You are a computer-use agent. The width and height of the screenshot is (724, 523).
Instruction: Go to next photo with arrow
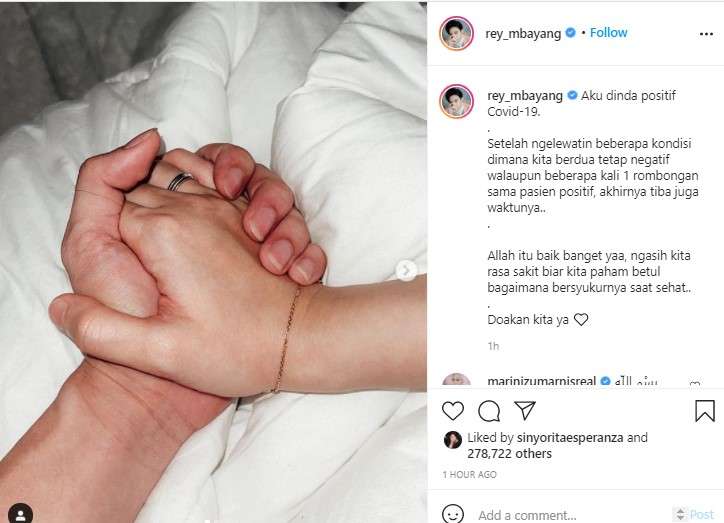[406, 271]
